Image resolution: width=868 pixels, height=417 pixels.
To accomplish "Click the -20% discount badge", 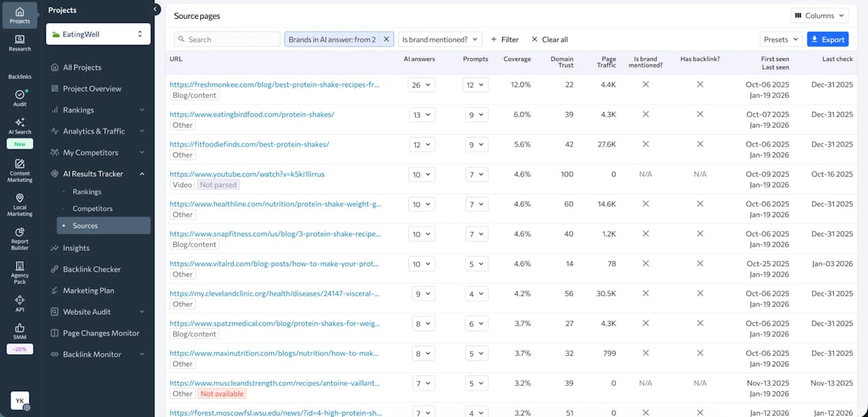I will click(x=19, y=349).
